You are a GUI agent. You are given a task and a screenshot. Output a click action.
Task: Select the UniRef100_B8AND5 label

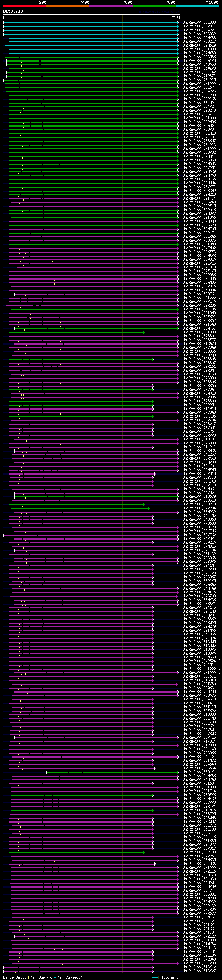(x=199, y=282)
